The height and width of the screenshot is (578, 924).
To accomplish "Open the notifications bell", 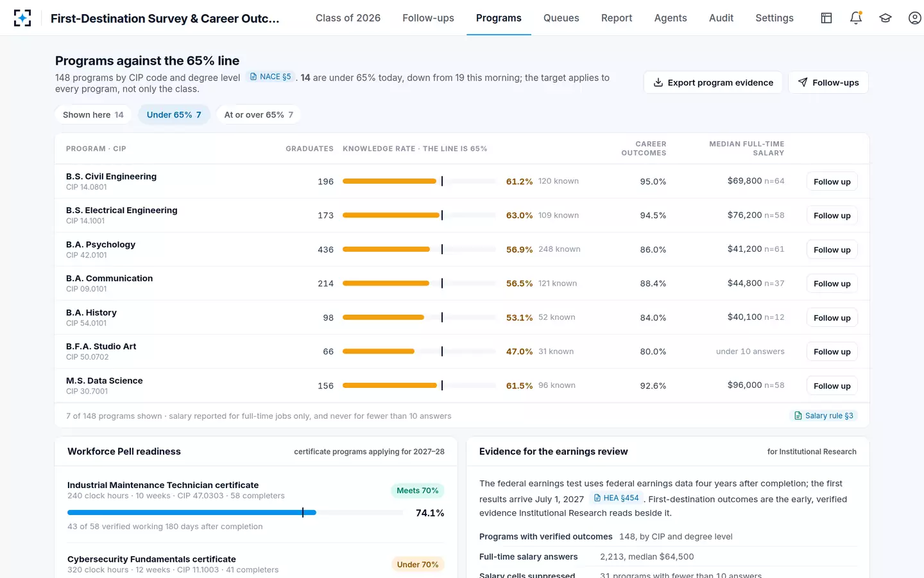I will [856, 18].
